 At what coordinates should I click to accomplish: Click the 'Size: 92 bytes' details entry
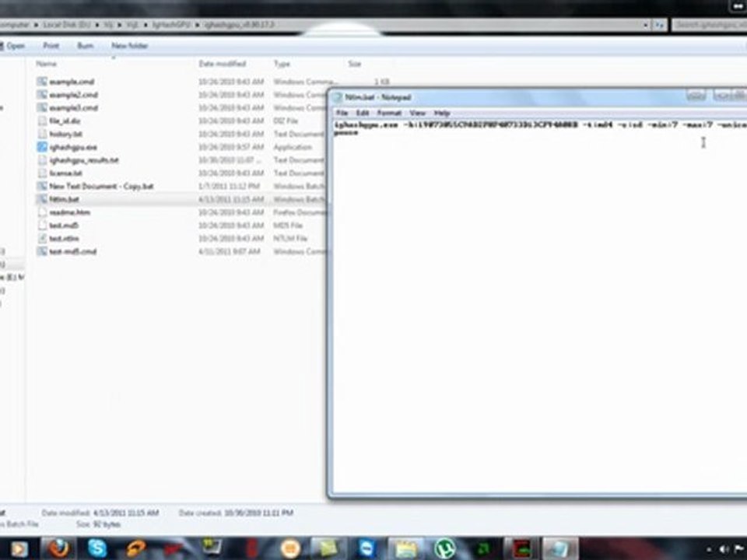[x=98, y=524]
